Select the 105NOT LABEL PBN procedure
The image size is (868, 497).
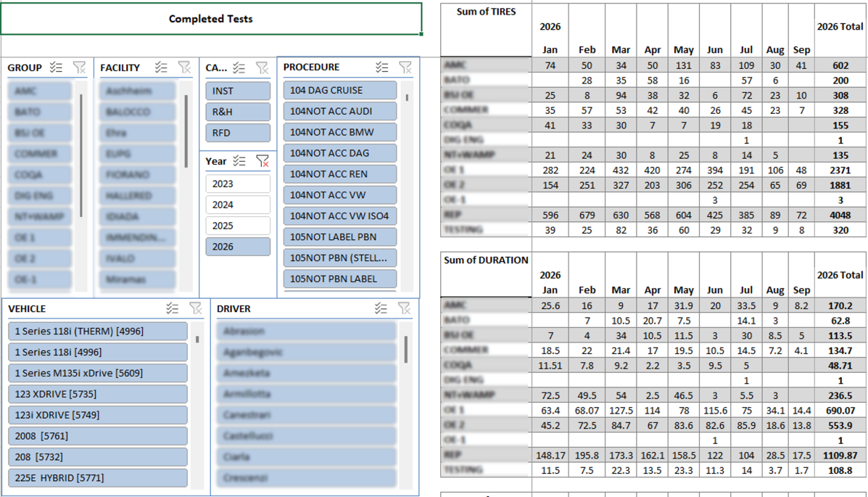click(x=340, y=237)
